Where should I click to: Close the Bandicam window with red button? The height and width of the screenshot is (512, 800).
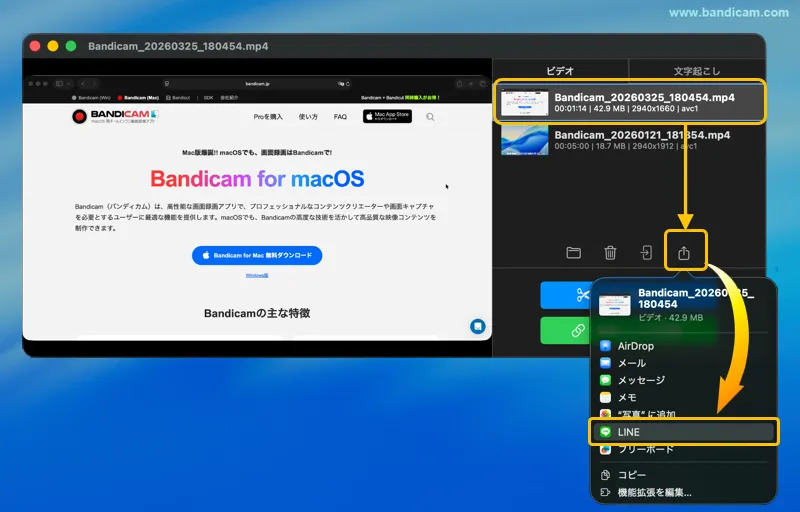[x=35, y=46]
